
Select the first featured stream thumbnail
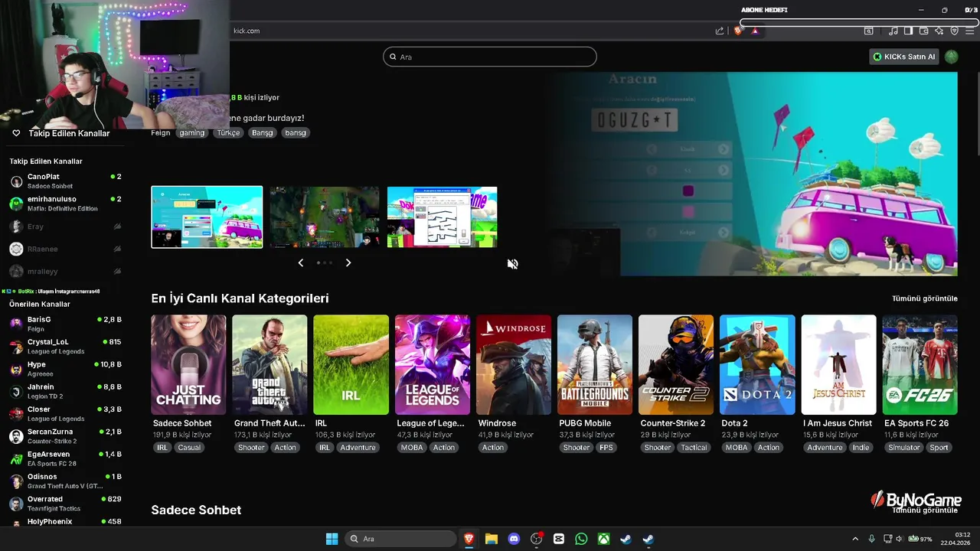click(x=207, y=217)
